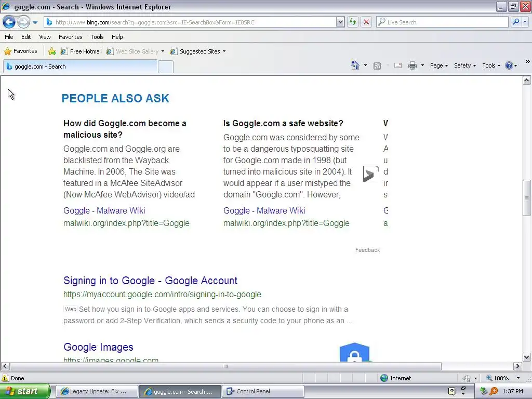Click the taskbar help question balloon icon
Viewport: 532px width, 399px height.
pos(451,391)
